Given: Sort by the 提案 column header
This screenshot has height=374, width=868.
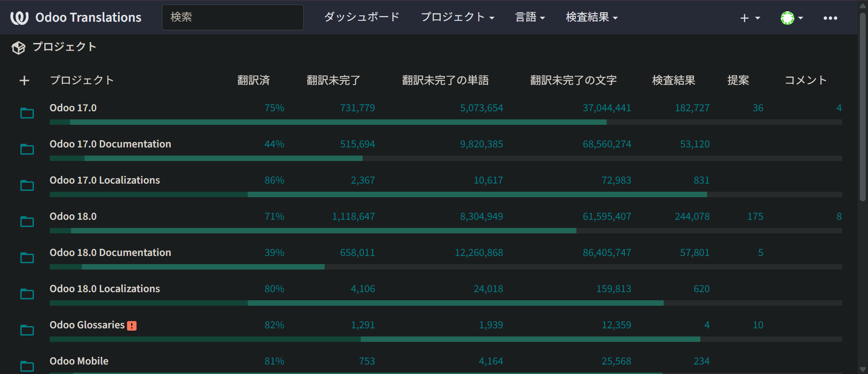Looking at the screenshot, I should [738, 80].
